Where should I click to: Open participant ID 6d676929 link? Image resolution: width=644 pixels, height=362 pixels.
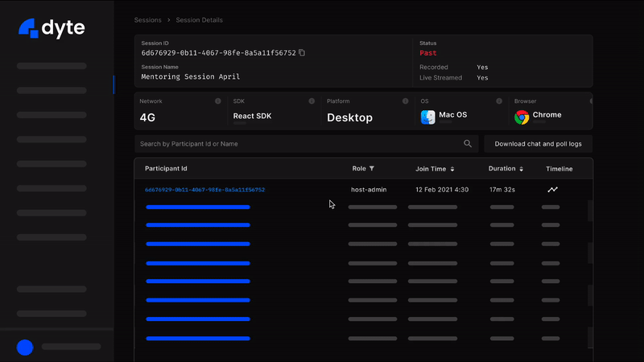click(204, 190)
